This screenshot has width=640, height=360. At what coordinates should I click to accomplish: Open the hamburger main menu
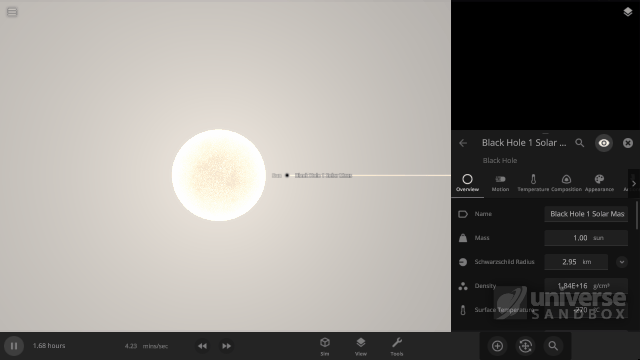pyautogui.click(x=12, y=12)
